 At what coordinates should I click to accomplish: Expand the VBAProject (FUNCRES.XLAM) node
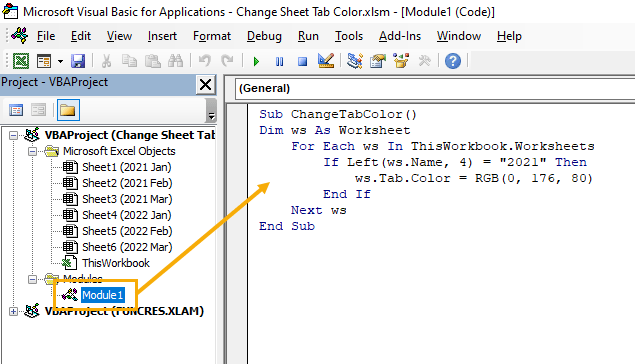(13, 311)
